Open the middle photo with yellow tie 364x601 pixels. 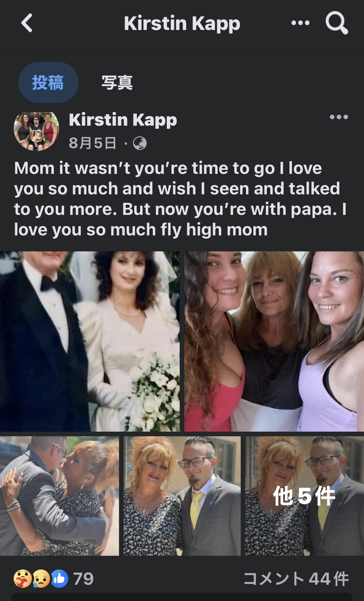(182, 496)
